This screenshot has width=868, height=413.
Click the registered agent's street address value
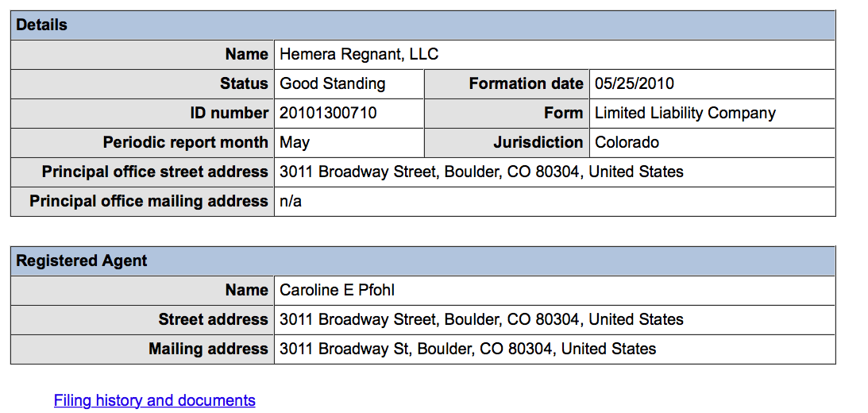[481, 319]
